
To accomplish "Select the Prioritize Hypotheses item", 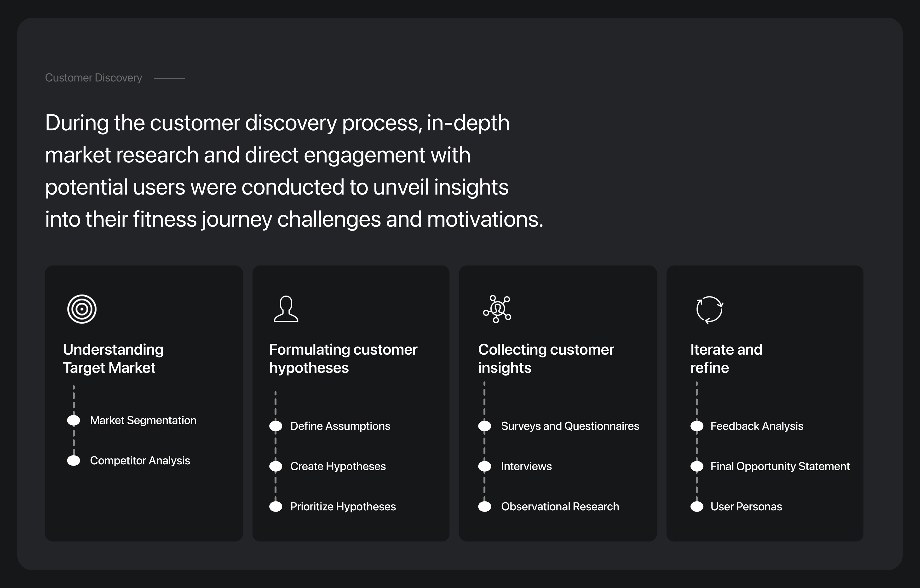I will [x=343, y=507].
